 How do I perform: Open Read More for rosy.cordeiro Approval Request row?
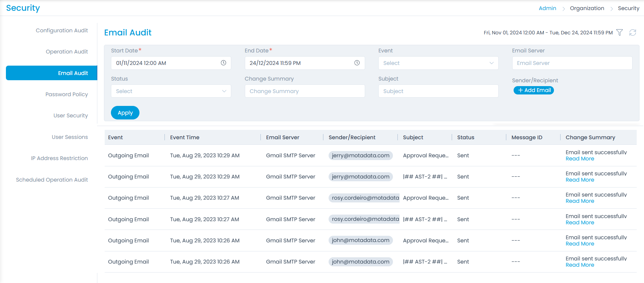coord(580,201)
